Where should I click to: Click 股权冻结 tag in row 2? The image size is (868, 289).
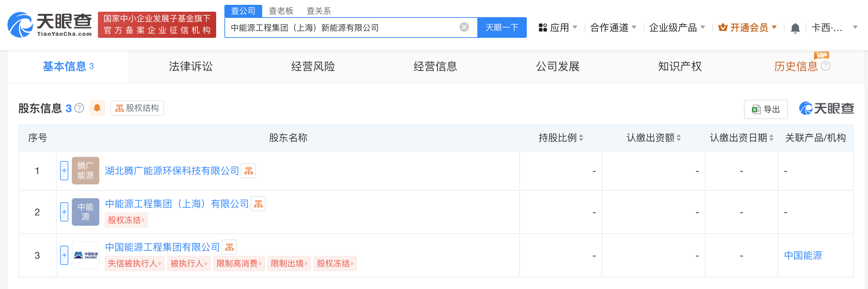pos(126,220)
